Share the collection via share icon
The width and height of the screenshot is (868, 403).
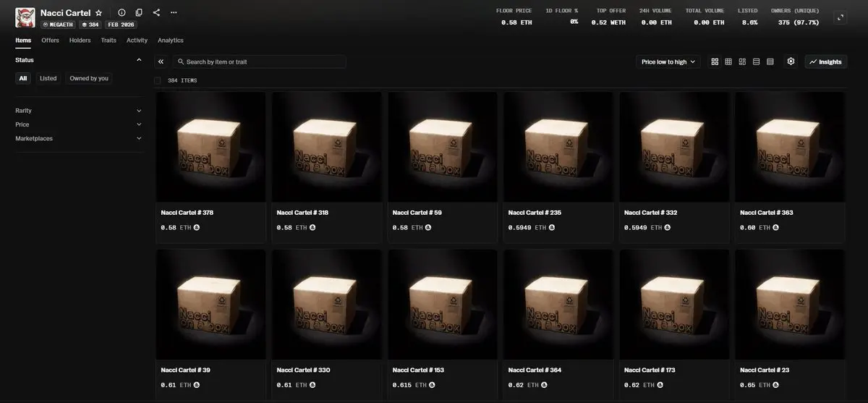156,13
